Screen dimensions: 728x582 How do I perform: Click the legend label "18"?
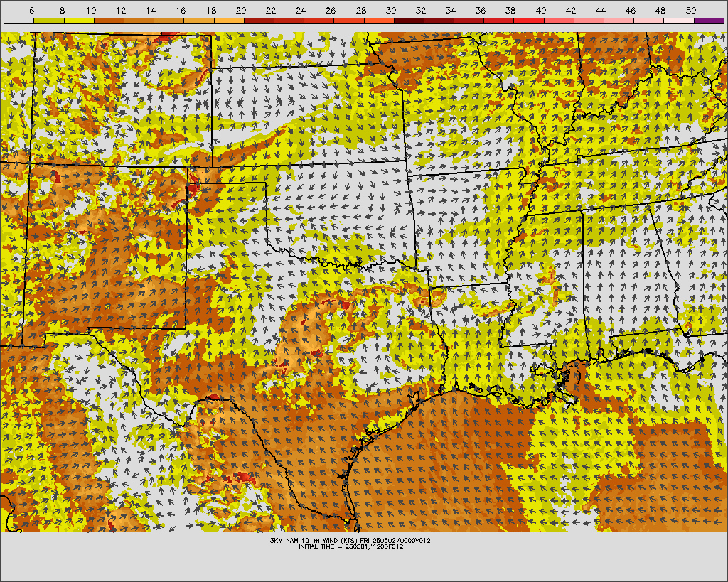pyautogui.click(x=211, y=10)
